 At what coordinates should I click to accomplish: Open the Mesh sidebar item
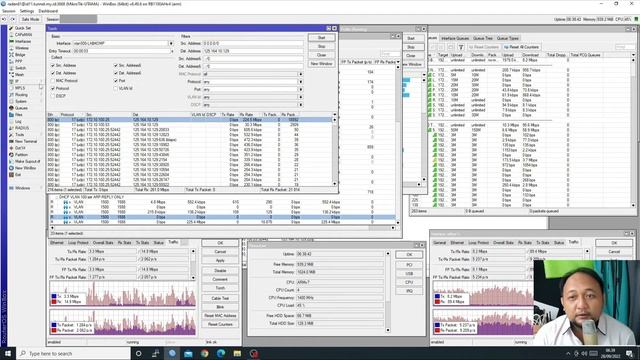point(19,75)
